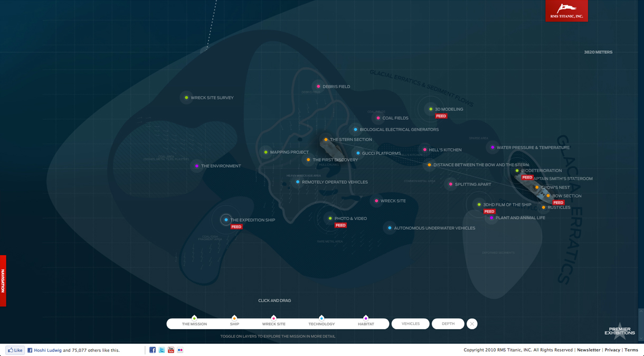
Task: Toggle the Technology layer
Action: tap(321, 324)
